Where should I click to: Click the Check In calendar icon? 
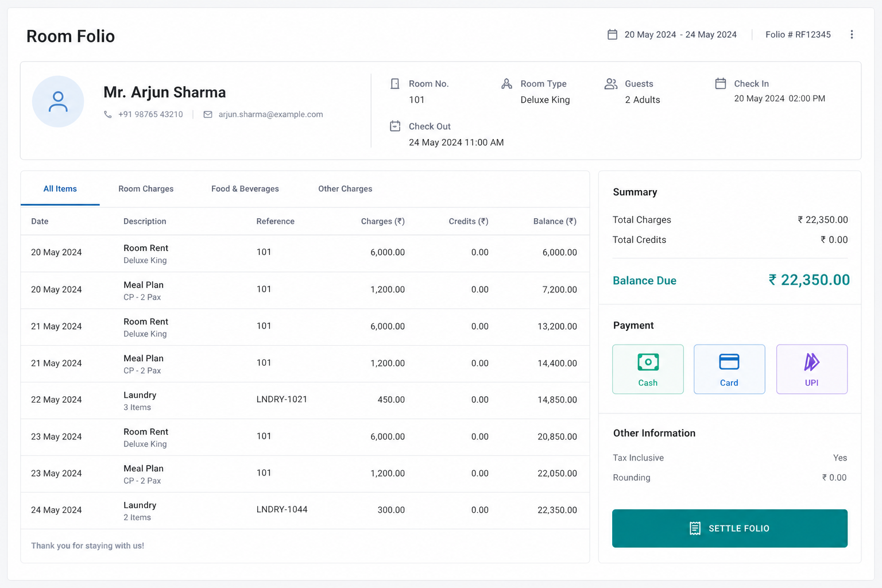pos(721,83)
